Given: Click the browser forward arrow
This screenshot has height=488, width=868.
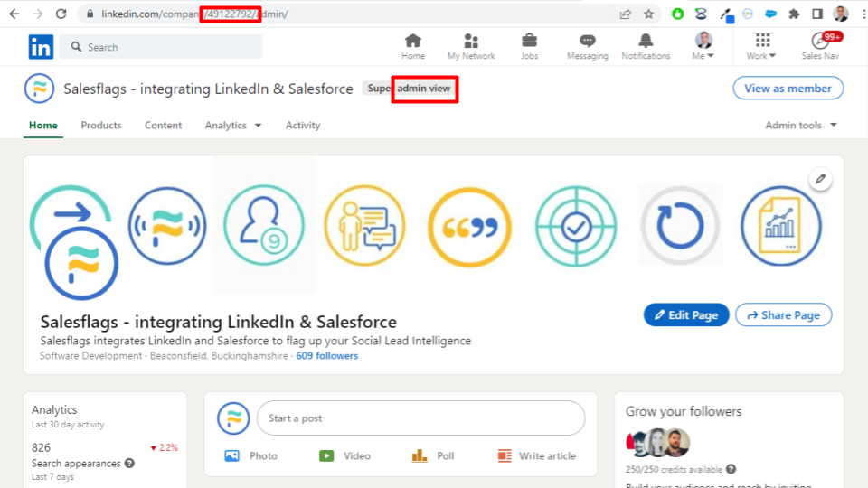Looking at the screenshot, I should [38, 14].
